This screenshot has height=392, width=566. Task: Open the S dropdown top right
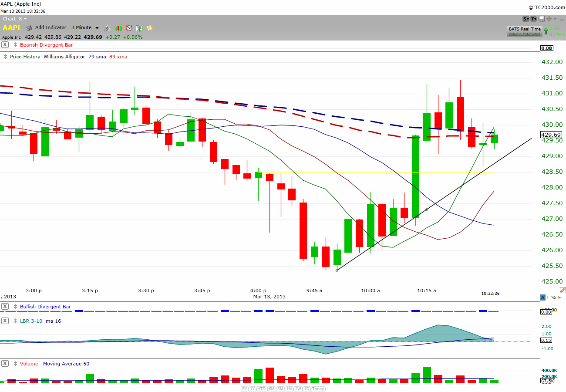[x=526, y=19]
